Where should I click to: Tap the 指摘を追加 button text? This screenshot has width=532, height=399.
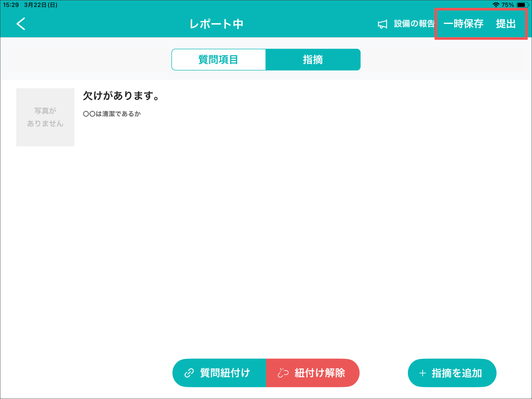click(x=457, y=373)
